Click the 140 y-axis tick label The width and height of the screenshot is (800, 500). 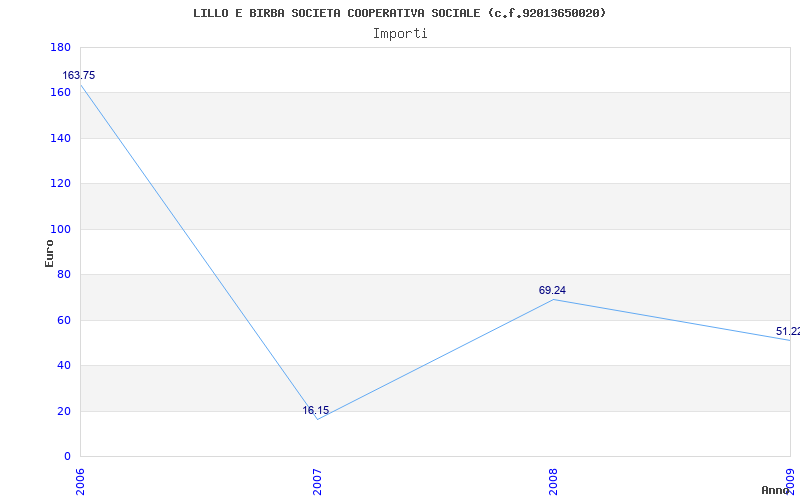coord(60,138)
